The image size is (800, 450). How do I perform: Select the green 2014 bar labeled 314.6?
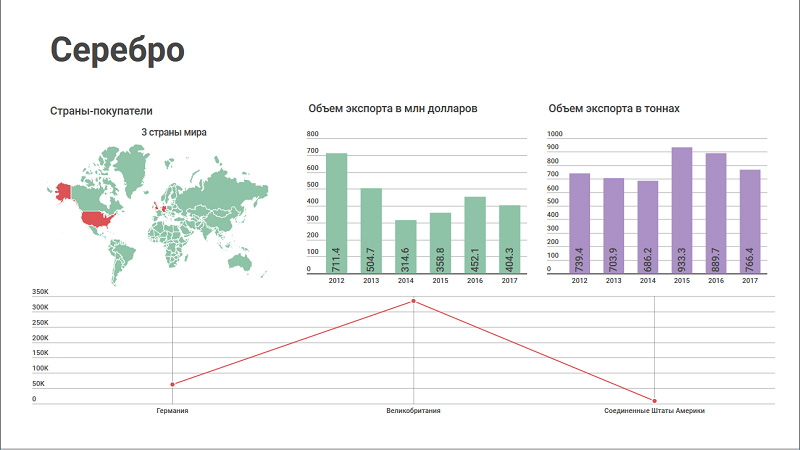click(x=405, y=246)
